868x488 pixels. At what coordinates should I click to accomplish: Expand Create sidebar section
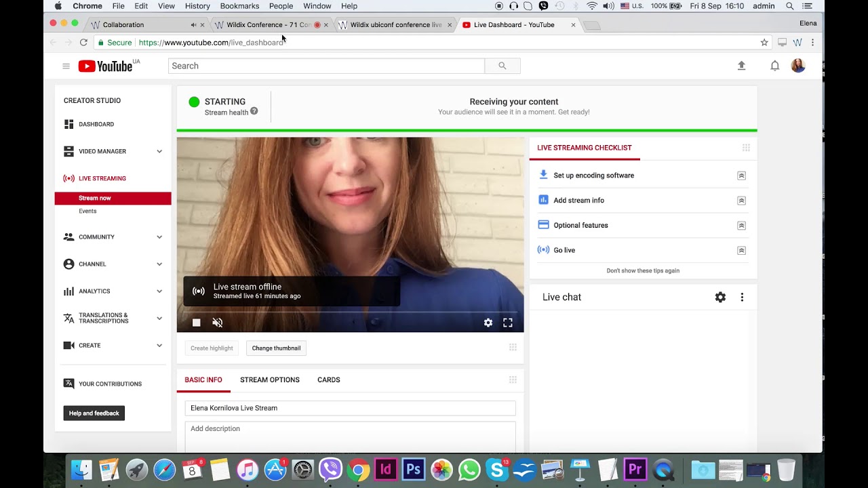(159, 345)
